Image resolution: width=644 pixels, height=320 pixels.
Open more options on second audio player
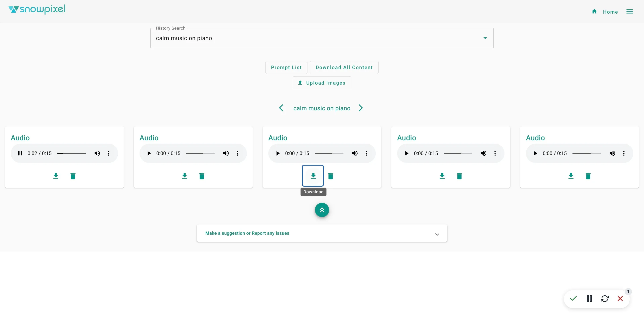pyautogui.click(x=237, y=153)
